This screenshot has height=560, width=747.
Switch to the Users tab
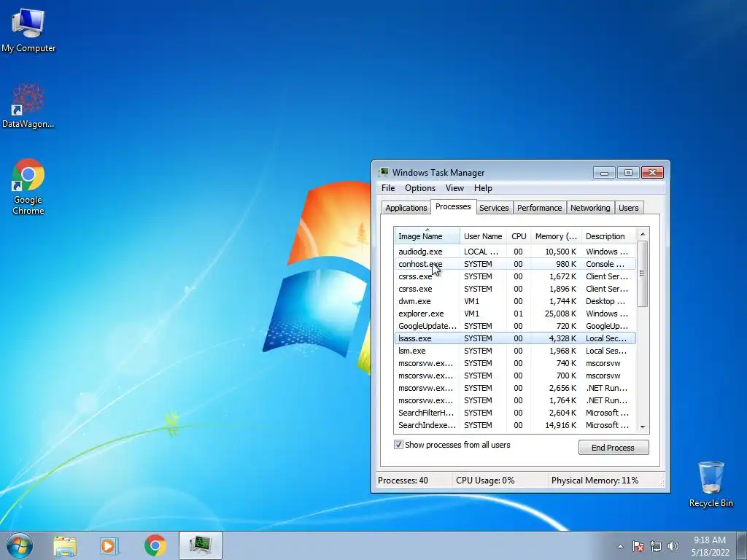[x=628, y=208]
